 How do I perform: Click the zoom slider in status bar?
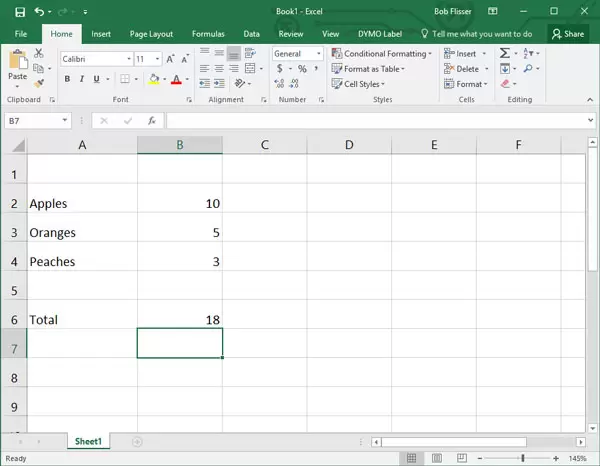click(522, 458)
